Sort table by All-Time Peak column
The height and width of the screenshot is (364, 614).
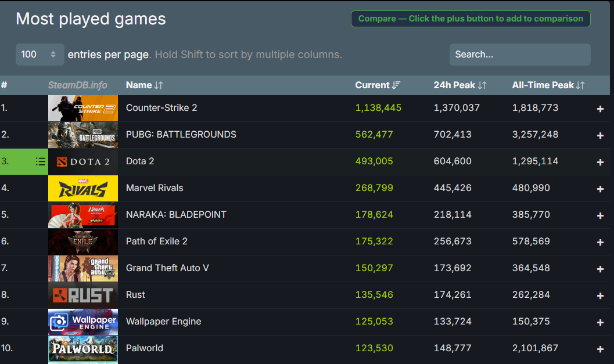click(548, 85)
